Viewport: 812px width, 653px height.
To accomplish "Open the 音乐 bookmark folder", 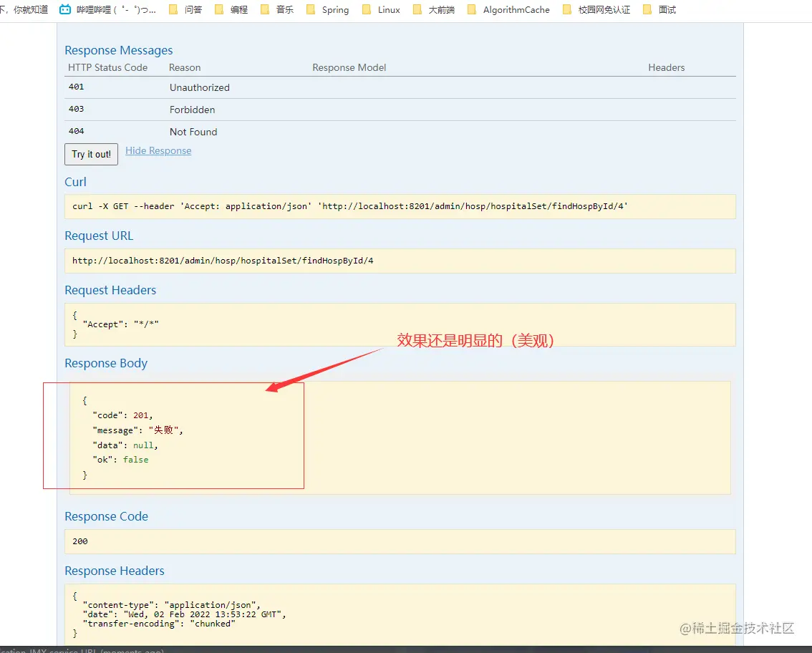I will [277, 9].
